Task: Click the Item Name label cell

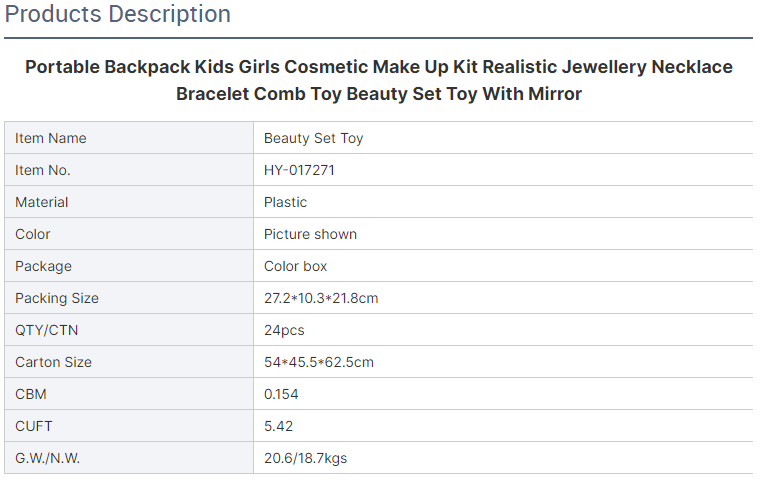Action: pyautogui.click(x=129, y=138)
